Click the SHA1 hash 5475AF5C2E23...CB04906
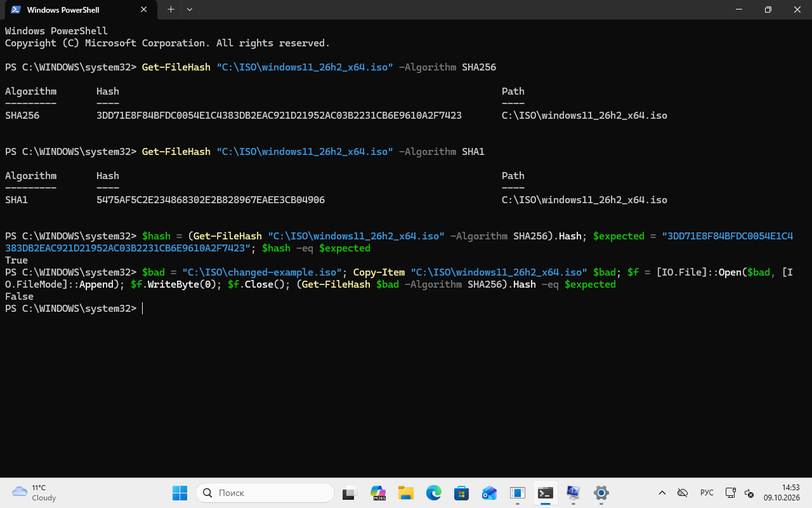812x508 pixels. click(211, 200)
